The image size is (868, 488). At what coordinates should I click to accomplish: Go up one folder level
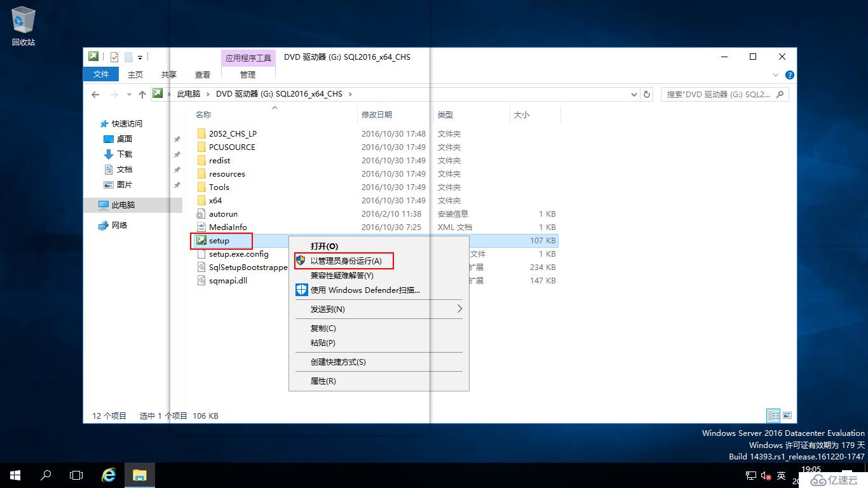[142, 94]
